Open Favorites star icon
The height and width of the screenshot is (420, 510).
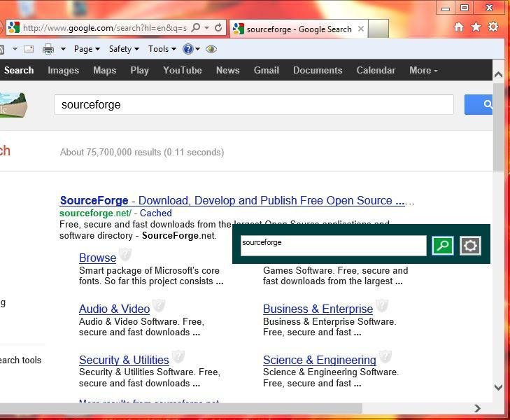pyautogui.click(x=476, y=27)
